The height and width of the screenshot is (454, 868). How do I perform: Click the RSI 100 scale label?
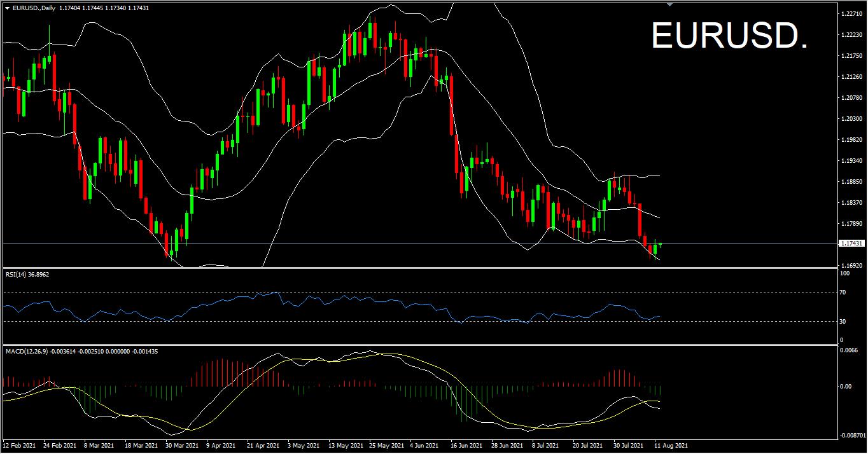coord(845,273)
